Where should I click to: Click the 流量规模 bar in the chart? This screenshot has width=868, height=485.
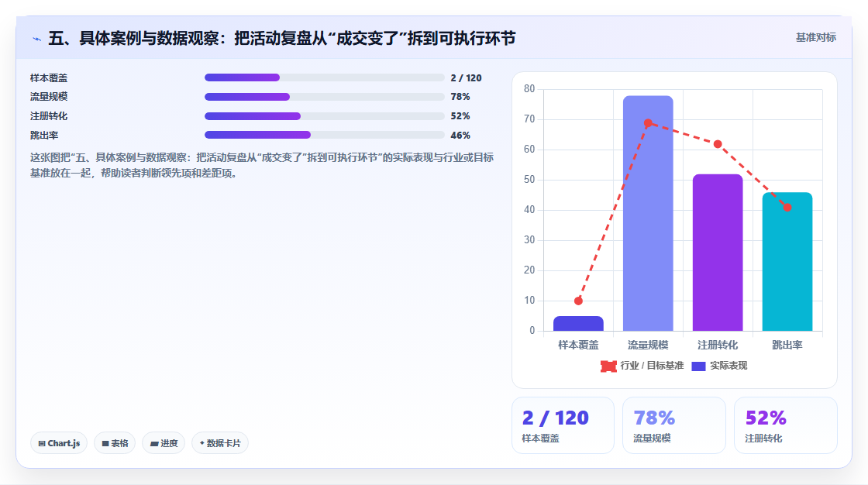[648, 214]
